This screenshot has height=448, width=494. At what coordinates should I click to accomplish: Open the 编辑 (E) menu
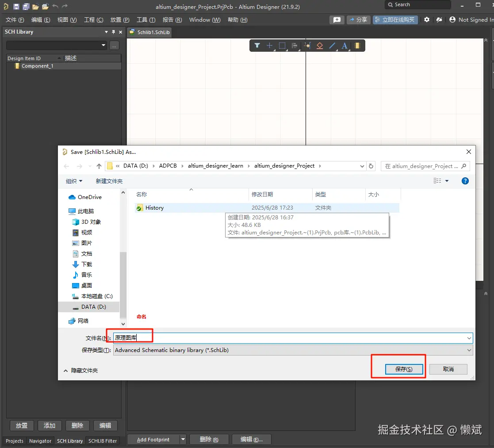[x=41, y=20]
